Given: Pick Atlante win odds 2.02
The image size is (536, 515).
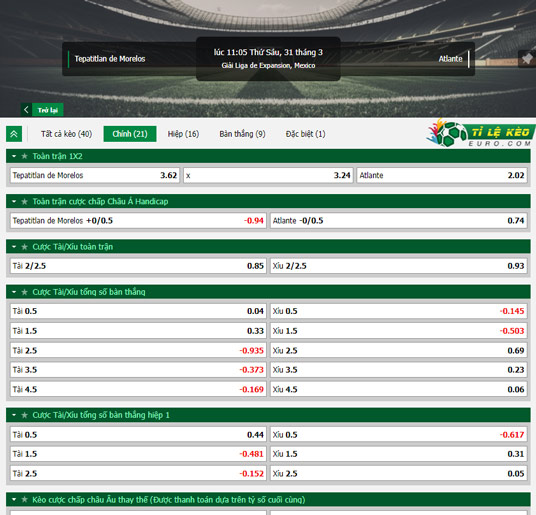Looking at the screenshot, I should [442, 175].
